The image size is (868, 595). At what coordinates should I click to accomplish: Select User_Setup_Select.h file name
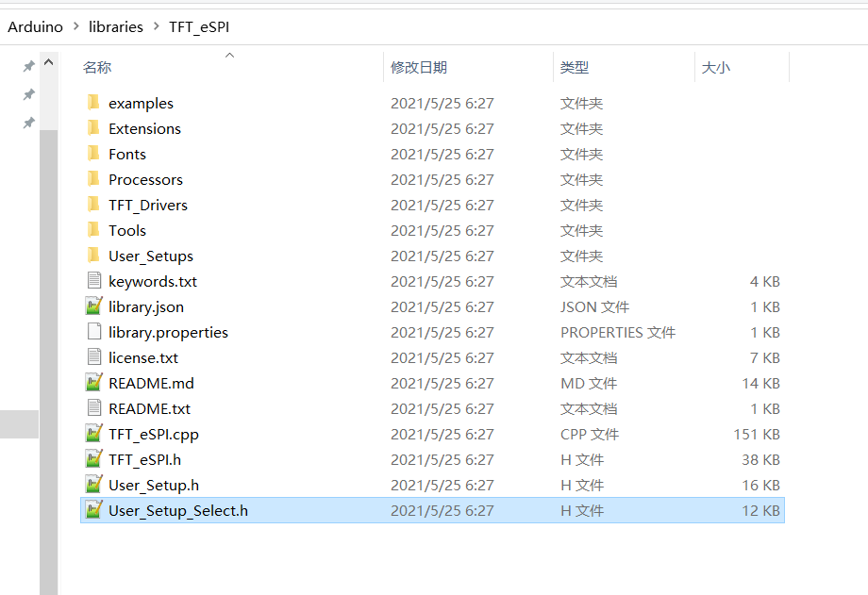[178, 511]
